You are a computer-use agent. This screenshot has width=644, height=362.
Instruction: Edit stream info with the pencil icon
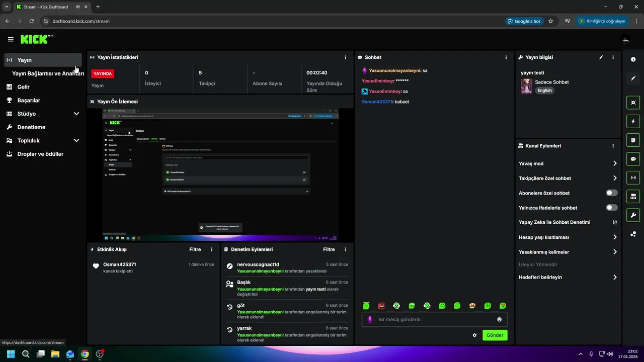coord(601,57)
